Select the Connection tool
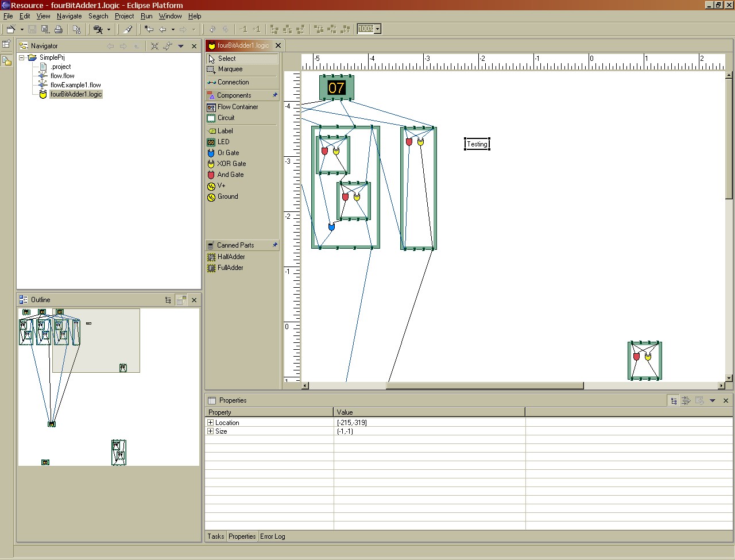The height and width of the screenshot is (560, 735). [233, 82]
